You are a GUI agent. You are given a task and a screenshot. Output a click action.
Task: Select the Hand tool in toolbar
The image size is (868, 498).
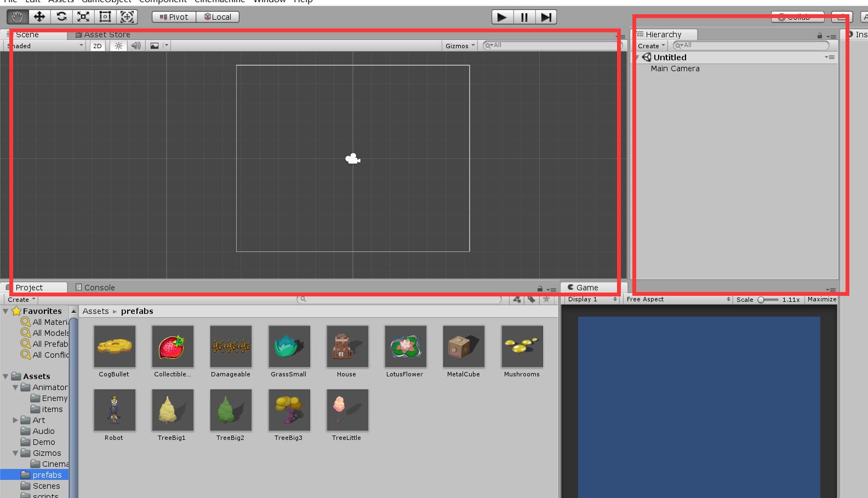pos(18,17)
